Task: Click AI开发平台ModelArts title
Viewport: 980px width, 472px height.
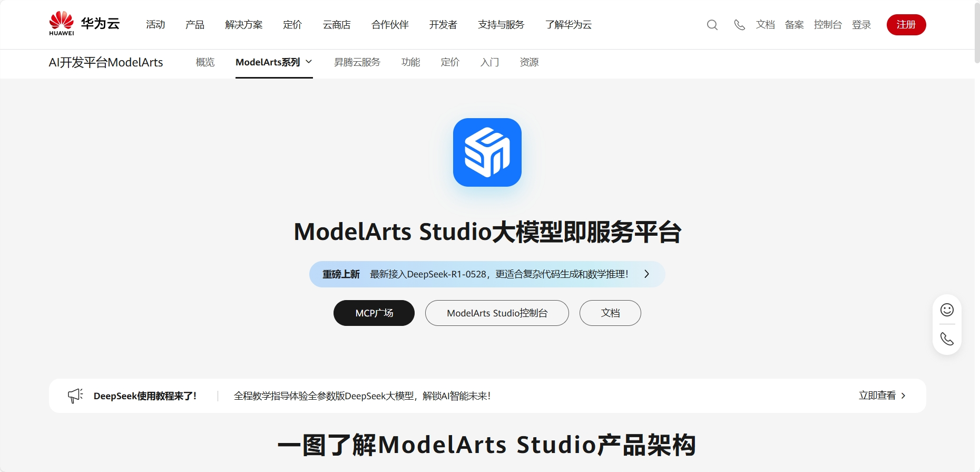Action: click(106, 63)
